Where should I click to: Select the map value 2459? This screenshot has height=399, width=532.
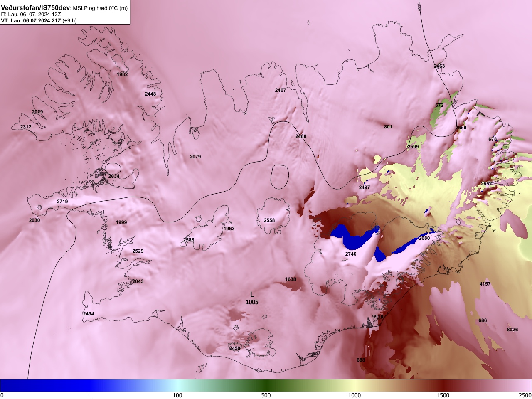[235, 348]
